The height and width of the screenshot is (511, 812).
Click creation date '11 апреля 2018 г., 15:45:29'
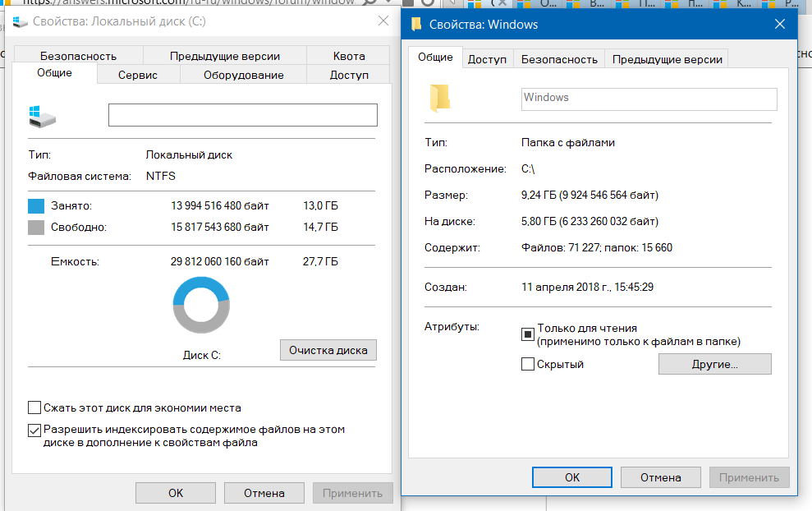(x=587, y=287)
